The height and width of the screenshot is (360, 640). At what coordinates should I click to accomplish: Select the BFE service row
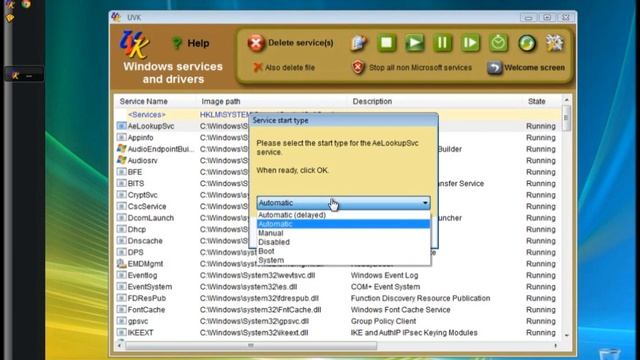338,172
